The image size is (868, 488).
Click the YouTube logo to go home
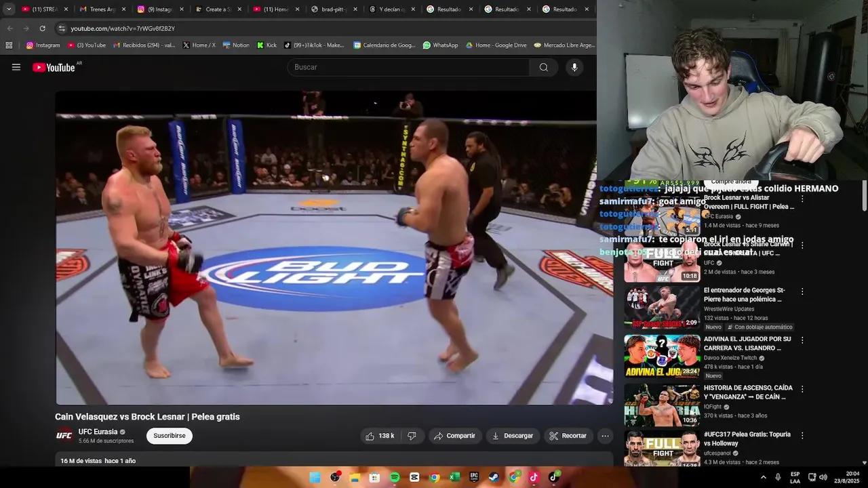(54, 67)
